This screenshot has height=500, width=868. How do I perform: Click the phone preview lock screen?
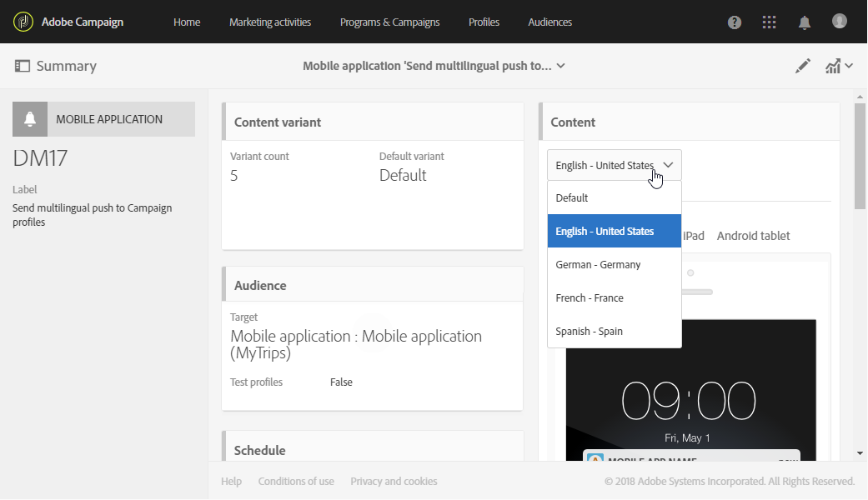(690, 390)
